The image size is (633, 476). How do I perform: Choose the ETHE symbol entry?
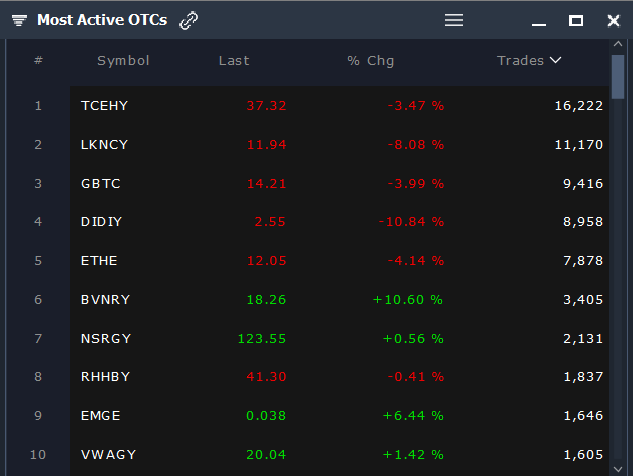pos(99,261)
